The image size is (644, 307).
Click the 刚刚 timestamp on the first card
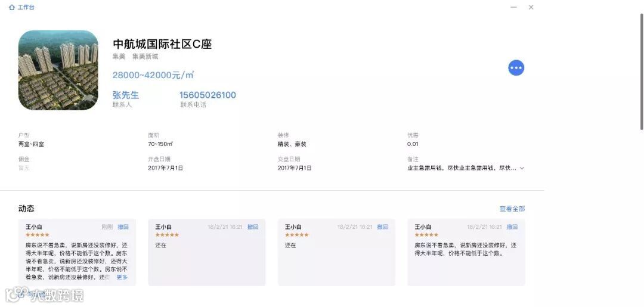click(107, 227)
